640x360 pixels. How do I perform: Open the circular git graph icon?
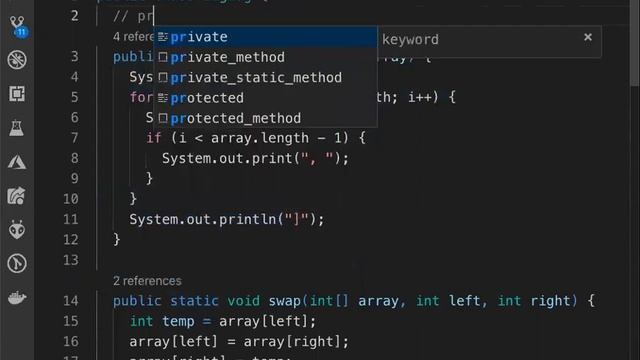pyautogui.click(x=17, y=264)
